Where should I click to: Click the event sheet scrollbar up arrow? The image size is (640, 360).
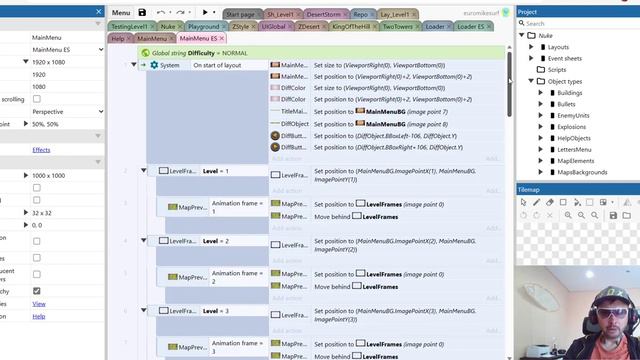coord(509,47)
